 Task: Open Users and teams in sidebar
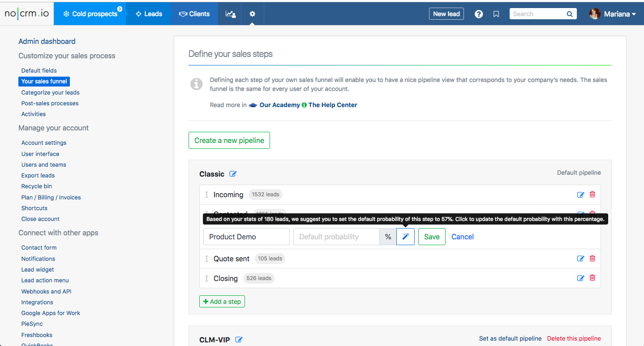point(44,164)
